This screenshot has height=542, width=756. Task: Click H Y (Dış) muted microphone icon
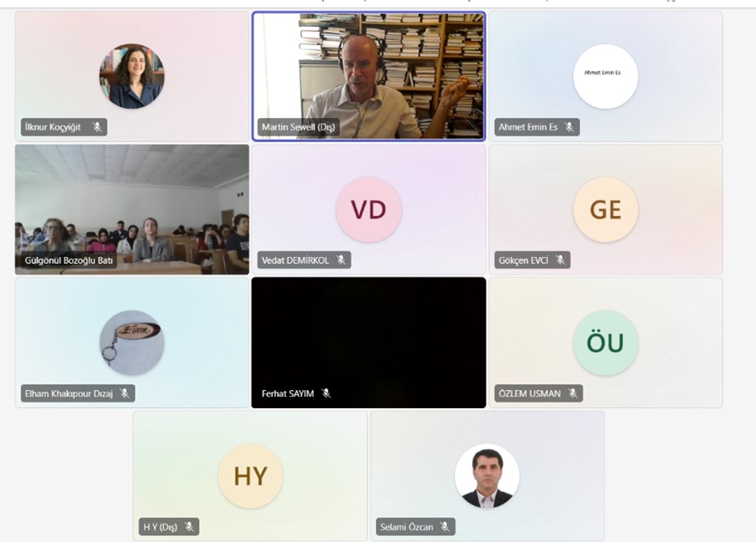(190, 527)
